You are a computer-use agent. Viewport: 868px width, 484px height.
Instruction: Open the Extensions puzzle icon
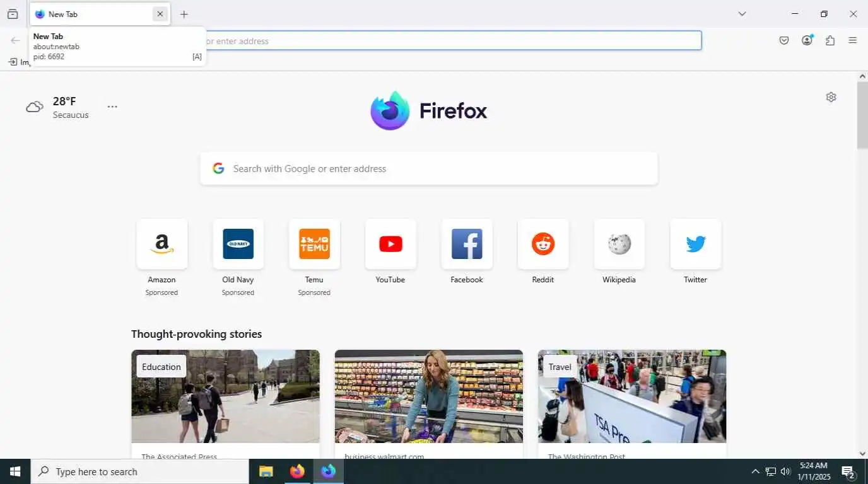click(830, 40)
